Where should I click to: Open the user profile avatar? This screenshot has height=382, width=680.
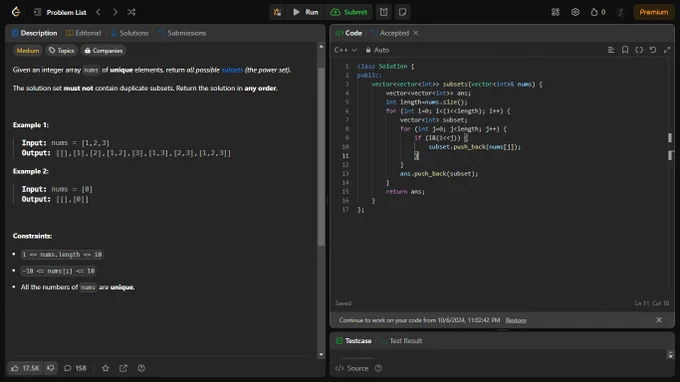[620, 12]
